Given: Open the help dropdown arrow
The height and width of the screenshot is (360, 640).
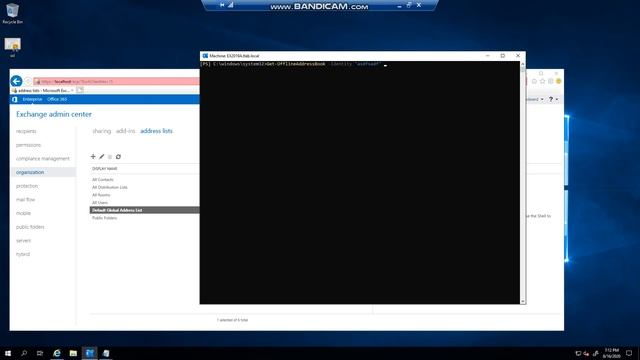Looking at the screenshot, I should tap(557, 99).
